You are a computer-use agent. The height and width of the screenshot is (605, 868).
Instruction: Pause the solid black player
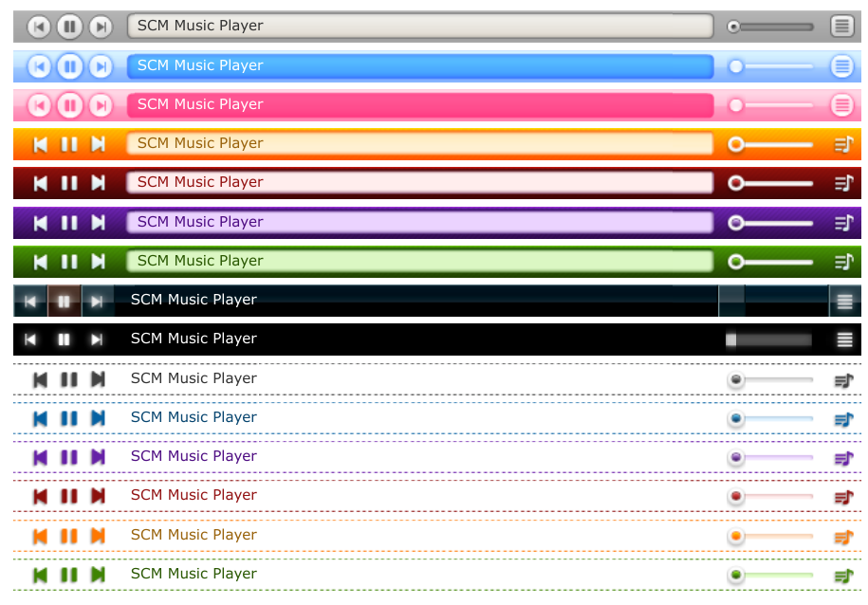pyautogui.click(x=65, y=339)
